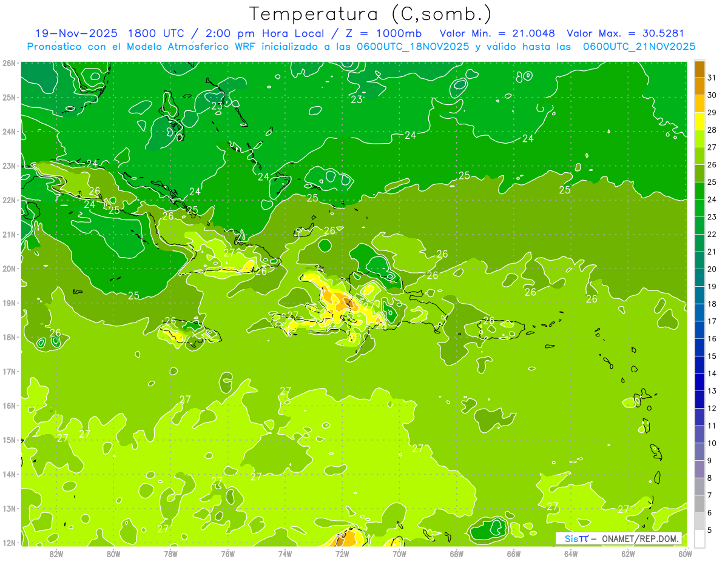Click legend value "18" on the color bar
This screenshot has width=728, height=562.
(x=712, y=304)
